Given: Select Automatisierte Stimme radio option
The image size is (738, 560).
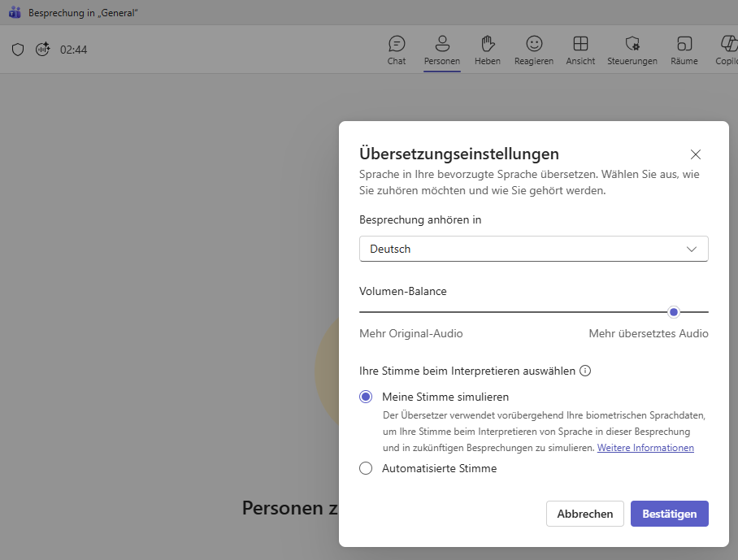Looking at the screenshot, I should click(x=366, y=468).
